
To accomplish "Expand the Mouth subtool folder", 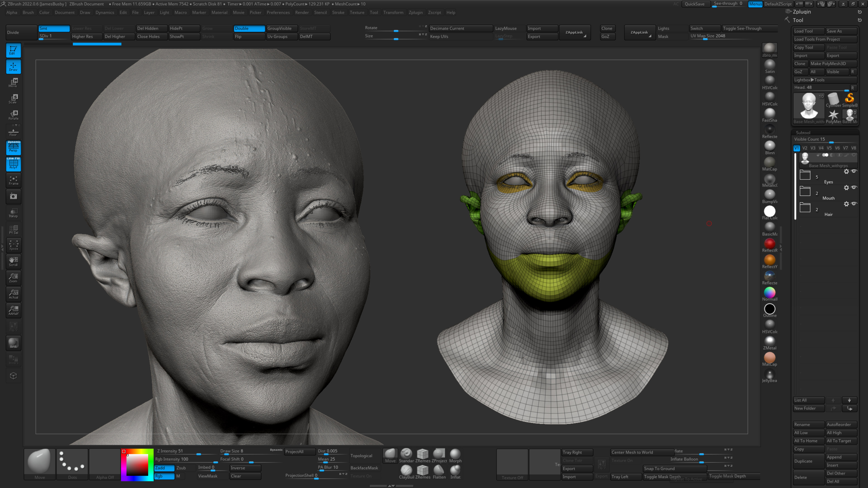I will click(805, 191).
